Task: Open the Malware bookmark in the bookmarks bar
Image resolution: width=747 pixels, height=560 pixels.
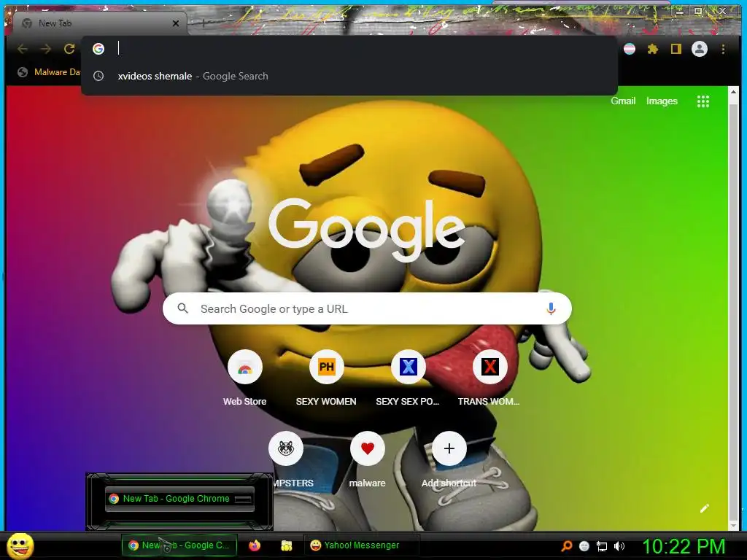Action: click(x=49, y=72)
